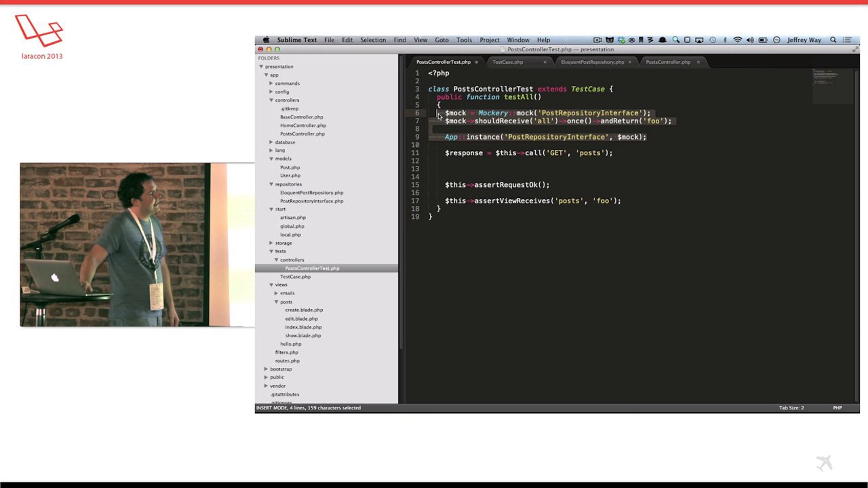This screenshot has width=868, height=488.
Task: Change the Tab Size: 2 setting
Action: point(791,408)
